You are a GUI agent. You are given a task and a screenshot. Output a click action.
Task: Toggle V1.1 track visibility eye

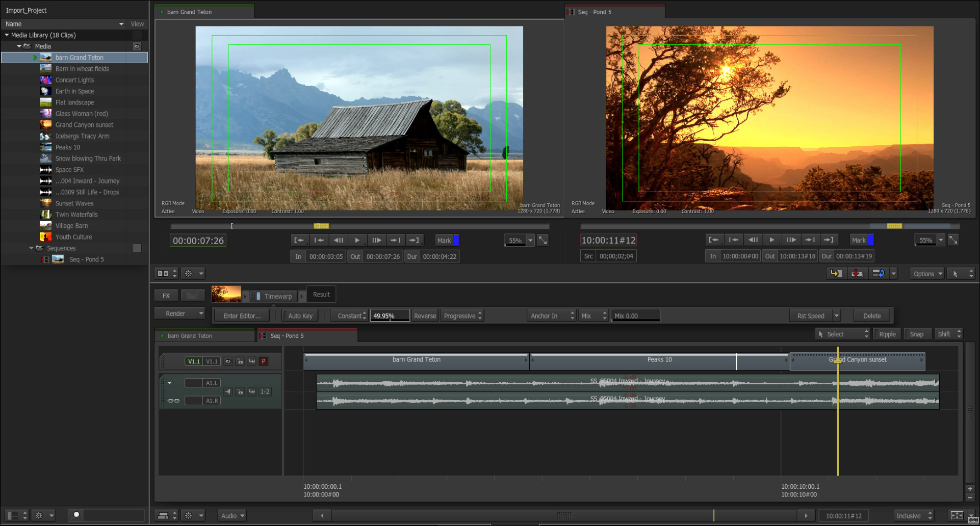pyautogui.click(x=228, y=361)
